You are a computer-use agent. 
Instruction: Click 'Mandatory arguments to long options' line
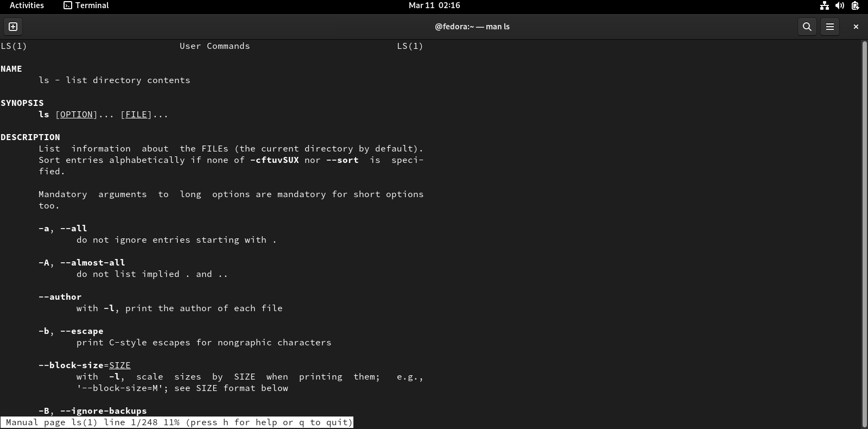[231, 194]
